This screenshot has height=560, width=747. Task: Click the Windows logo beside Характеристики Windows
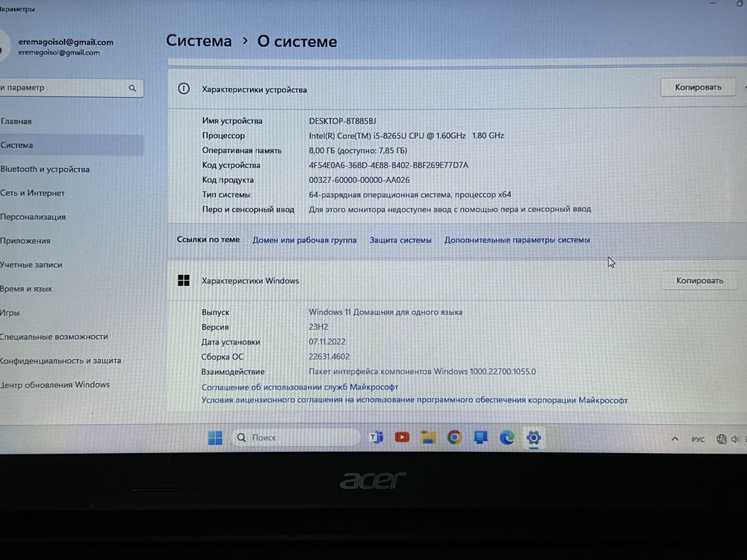point(184,281)
